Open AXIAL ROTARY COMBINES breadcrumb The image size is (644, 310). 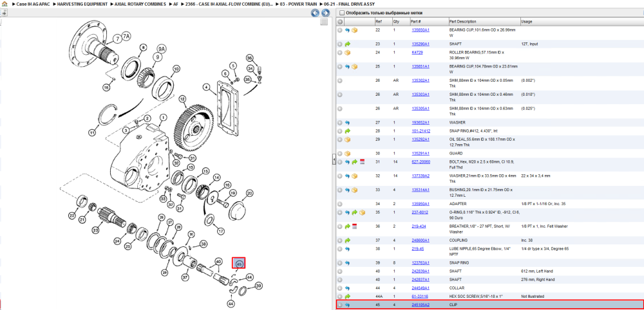point(140,4)
